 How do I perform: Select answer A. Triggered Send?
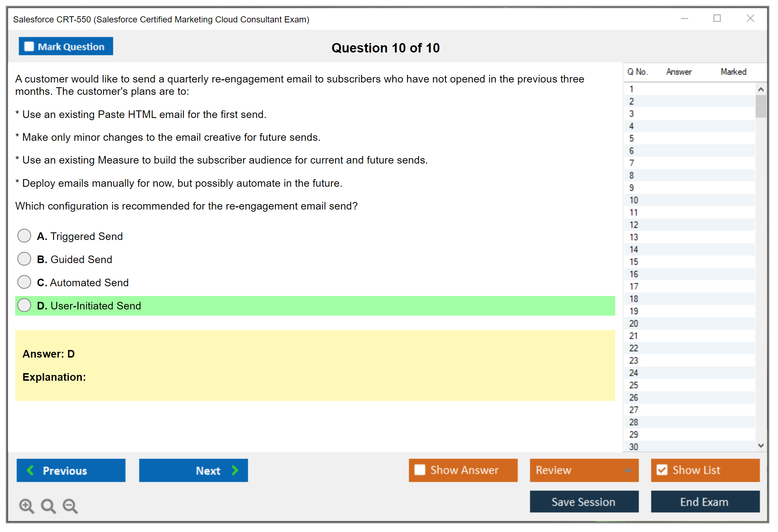pos(24,236)
